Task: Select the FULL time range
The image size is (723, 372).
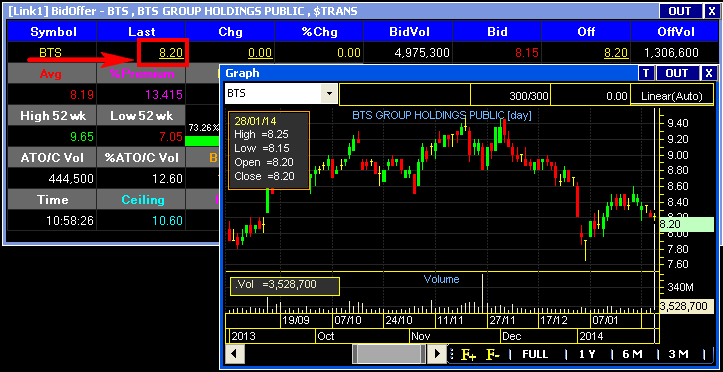Action: (x=535, y=354)
